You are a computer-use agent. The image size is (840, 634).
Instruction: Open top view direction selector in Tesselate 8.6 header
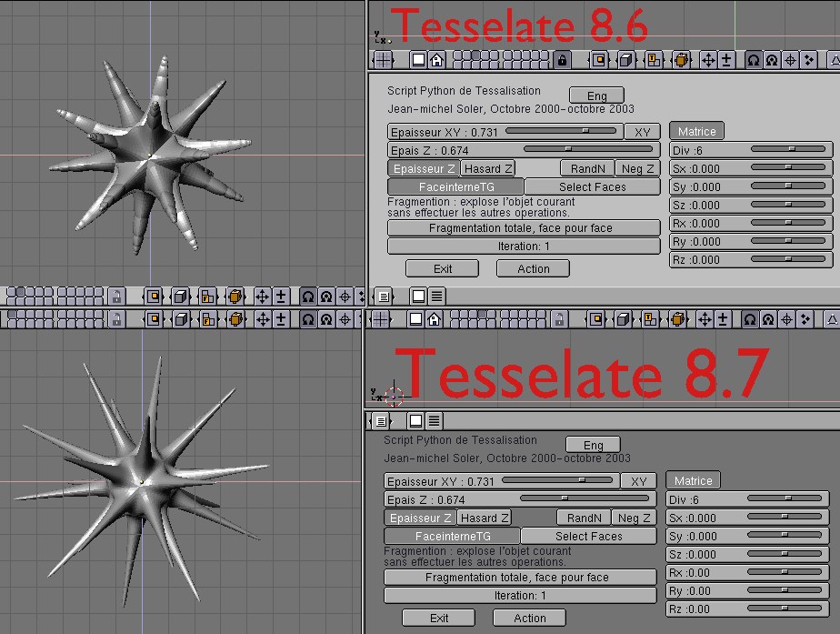coord(654,59)
